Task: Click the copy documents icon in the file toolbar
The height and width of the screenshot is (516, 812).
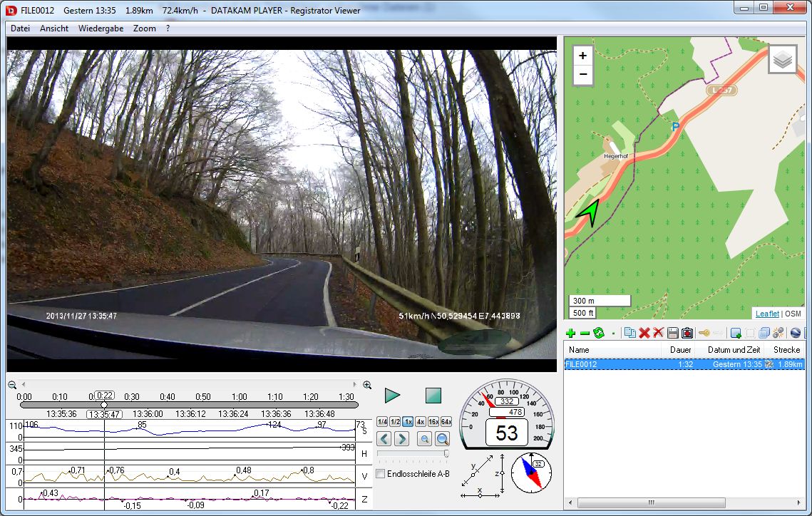Action: tap(629, 333)
